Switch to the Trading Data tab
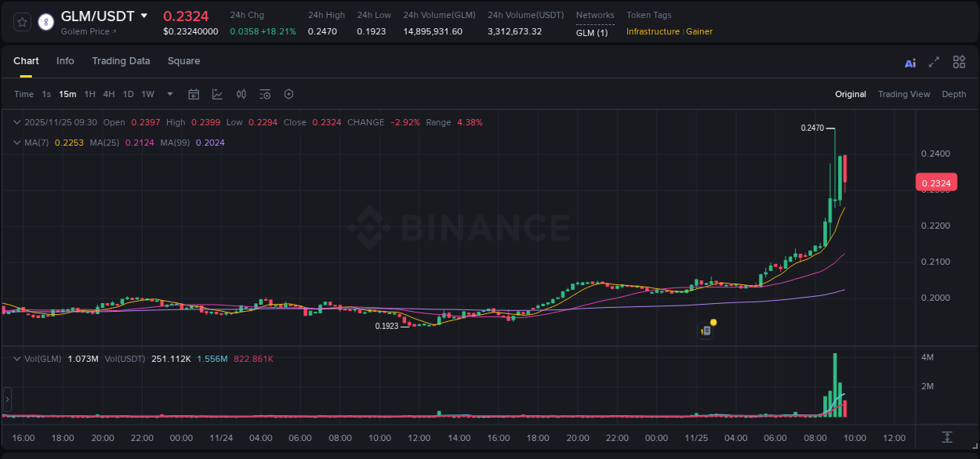The image size is (980, 459). point(121,61)
